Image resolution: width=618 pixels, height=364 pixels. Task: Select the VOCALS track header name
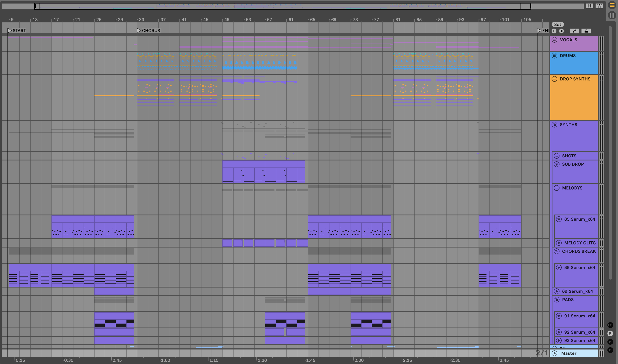pyautogui.click(x=569, y=40)
